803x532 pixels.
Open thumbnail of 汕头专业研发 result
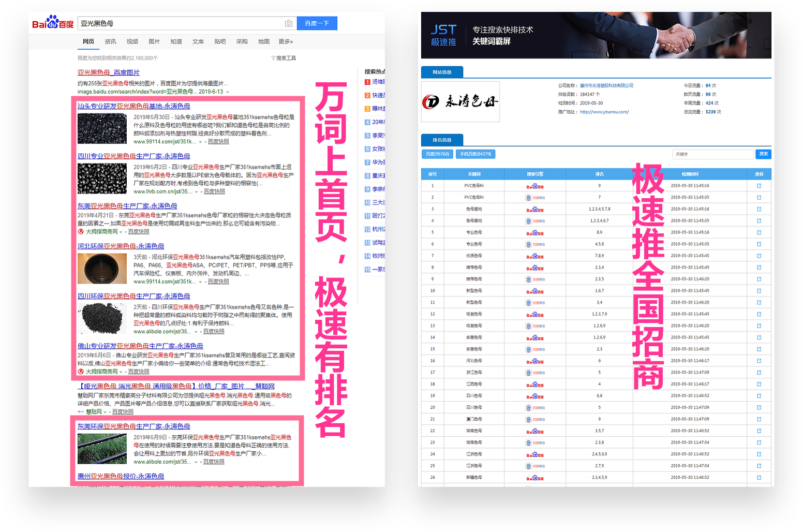(x=102, y=129)
